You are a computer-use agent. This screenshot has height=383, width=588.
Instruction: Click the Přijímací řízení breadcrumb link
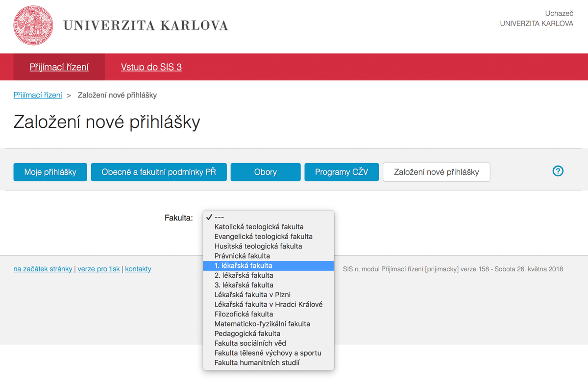38,95
